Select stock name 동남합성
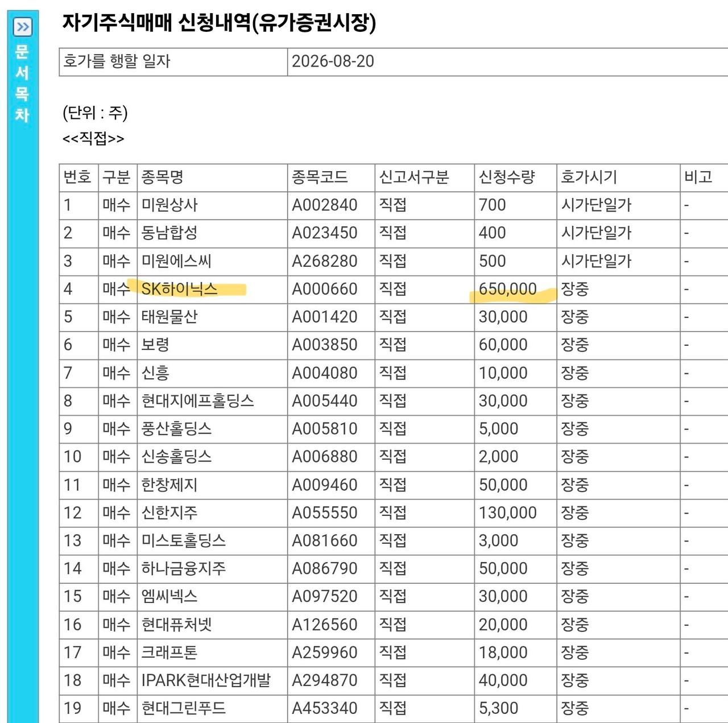Screen dimensions: 728x723 (x=169, y=233)
